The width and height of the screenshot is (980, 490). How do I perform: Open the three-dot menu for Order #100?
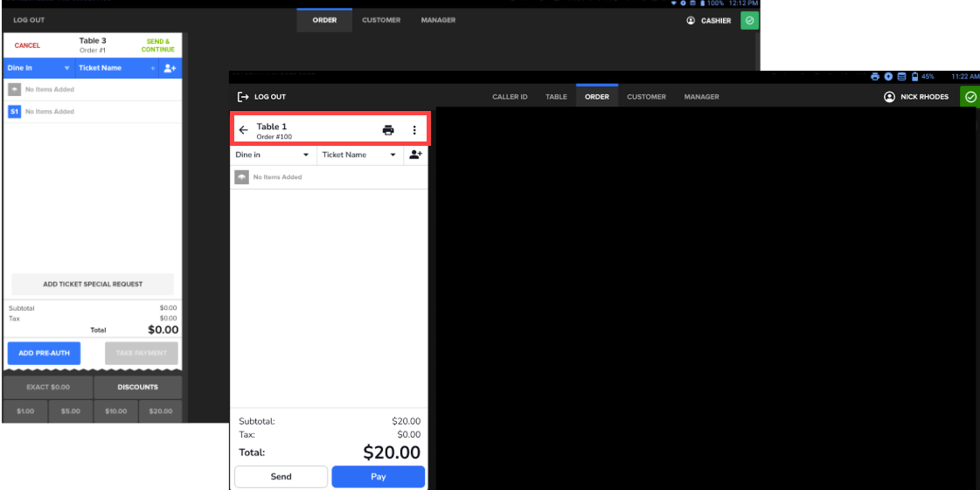coord(414,130)
